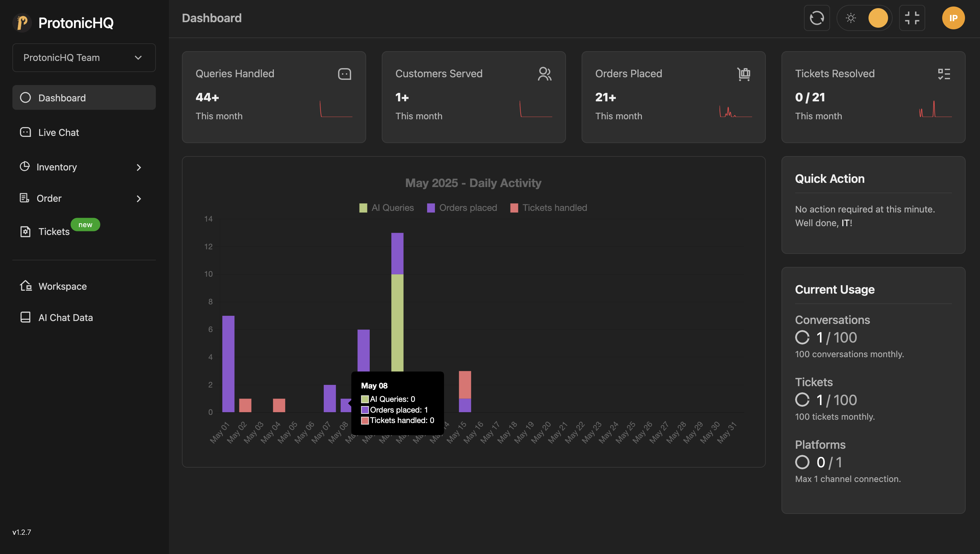Go to Live Chat page
This screenshot has width=980, height=554.
pos(59,132)
